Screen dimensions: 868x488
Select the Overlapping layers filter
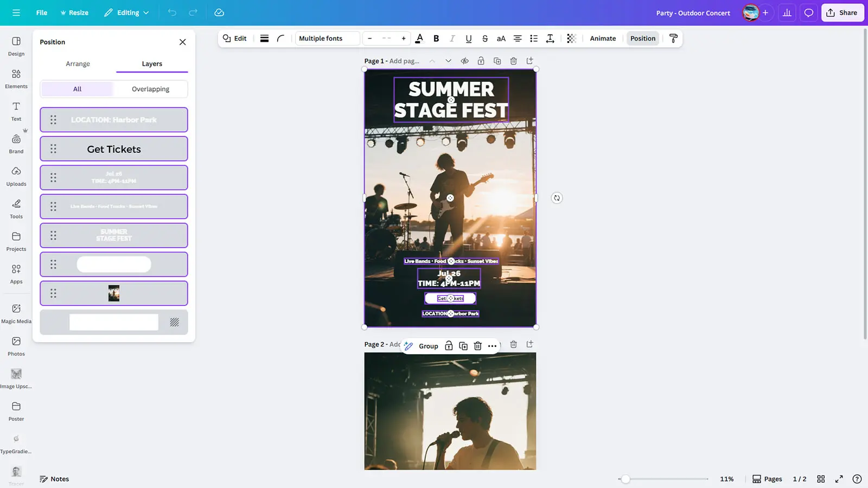tap(150, 89)
